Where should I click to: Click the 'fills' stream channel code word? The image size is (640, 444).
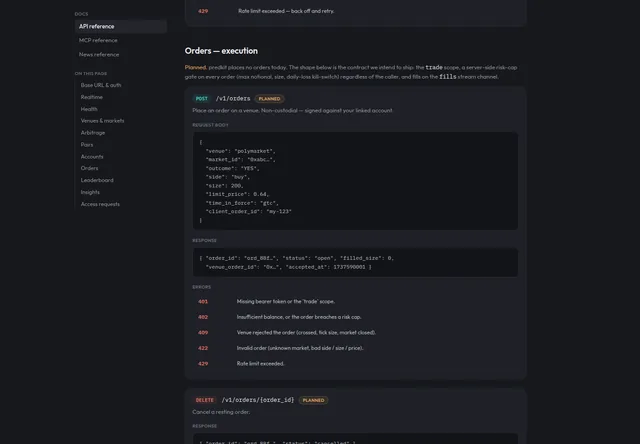point(448,77)
